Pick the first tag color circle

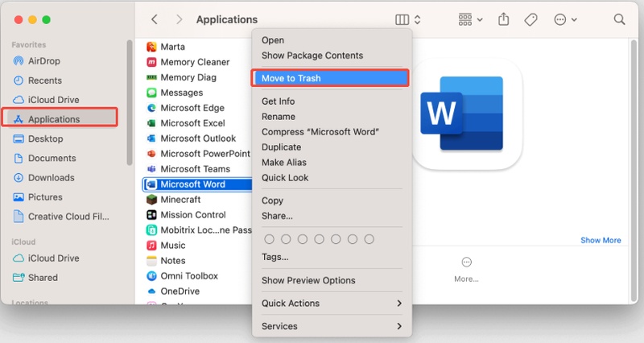click(x=270, y=239)
